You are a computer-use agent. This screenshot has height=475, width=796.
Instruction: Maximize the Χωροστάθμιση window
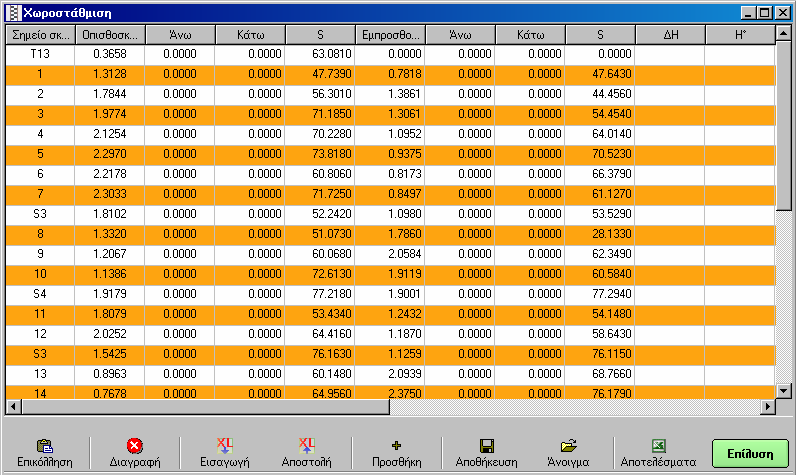[x=765, y=13]
